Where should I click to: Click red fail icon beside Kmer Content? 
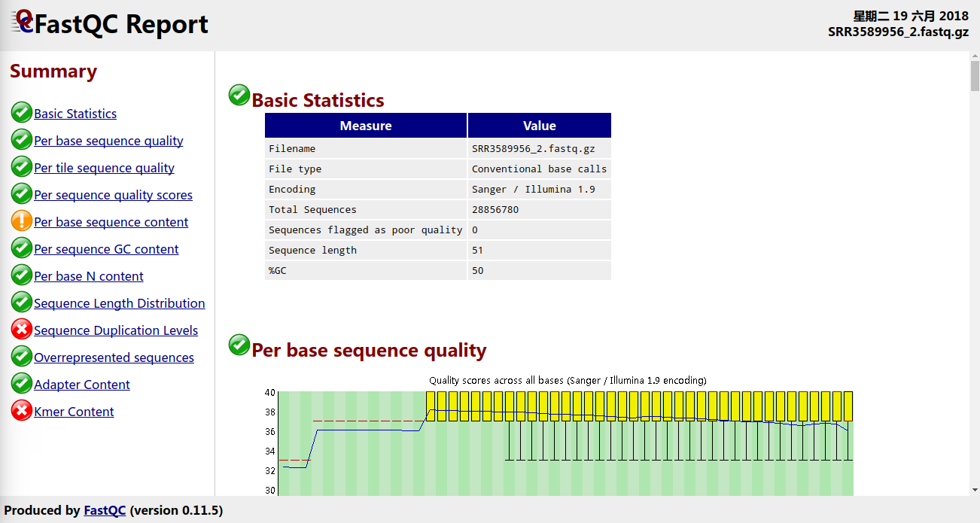(22, 411)
